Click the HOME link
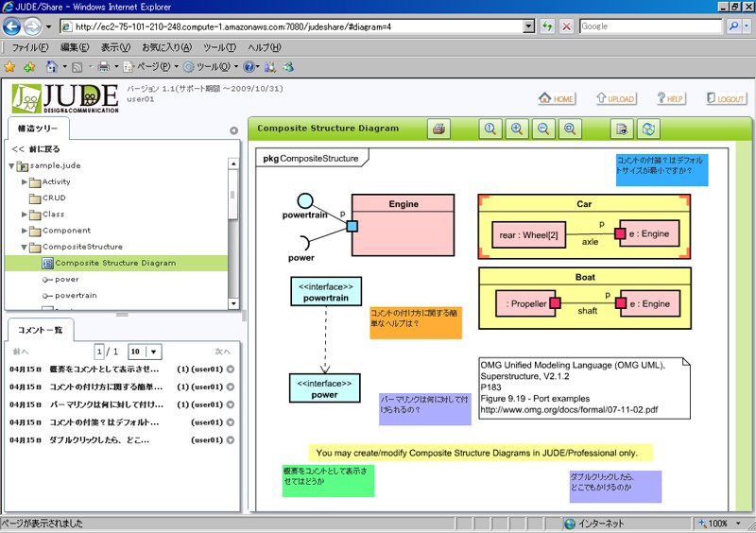The image size is (756, 533). (557, 98)
